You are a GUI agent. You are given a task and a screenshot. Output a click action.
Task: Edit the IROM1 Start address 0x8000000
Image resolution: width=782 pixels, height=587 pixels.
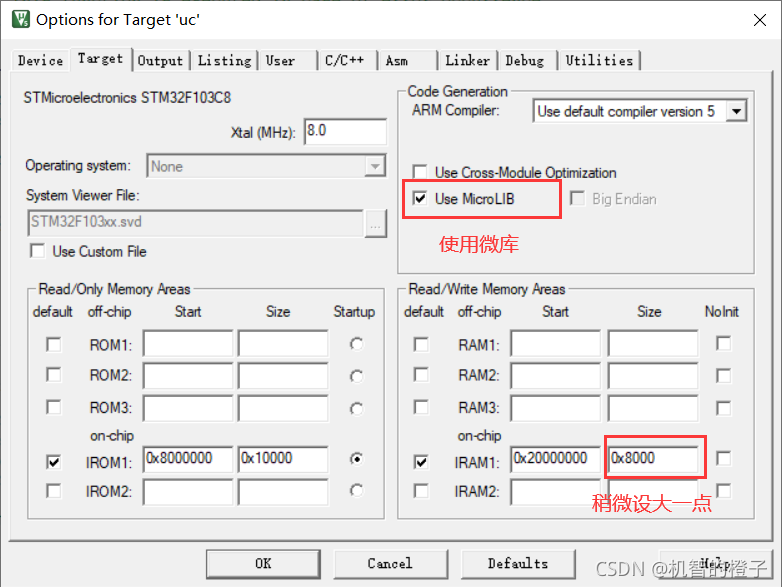coord(188,459)
